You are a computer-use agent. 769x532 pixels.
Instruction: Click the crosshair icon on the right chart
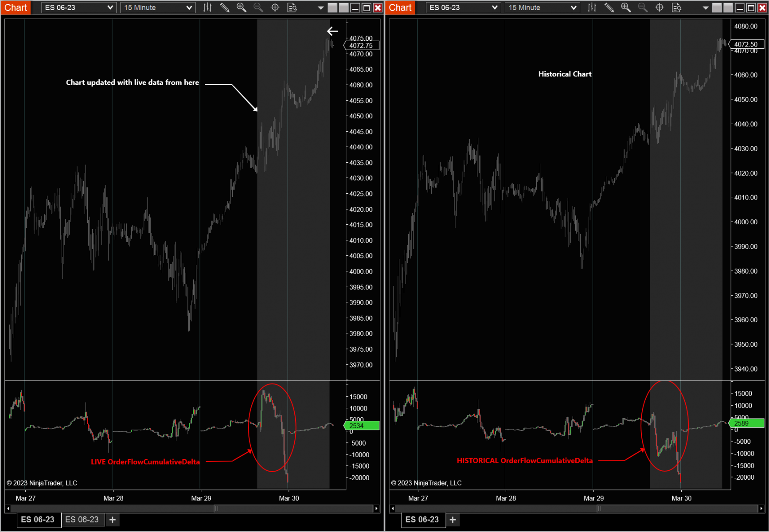[660, 7]
